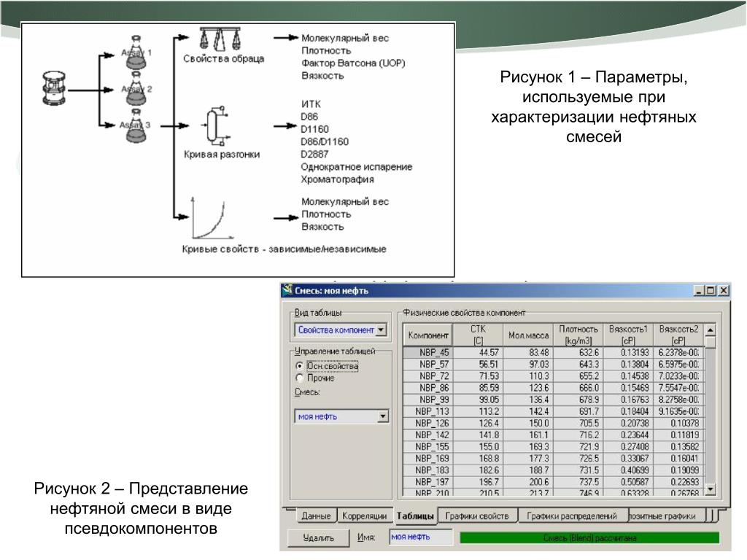Click the table scrollbar up arrow
The height and width of the screenshot is (560, 747).
click(x=711, y=330)
